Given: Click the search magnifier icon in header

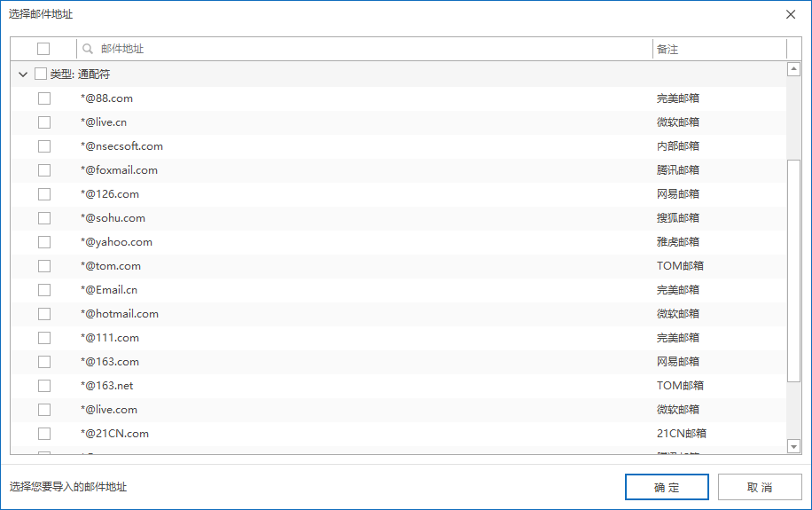Looking at the screenshot, I should (88, 49).
